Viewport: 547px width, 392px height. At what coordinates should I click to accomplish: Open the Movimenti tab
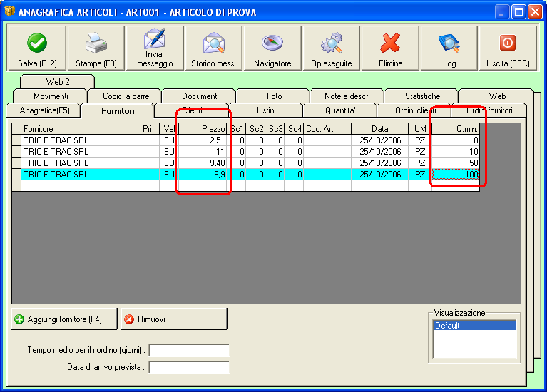point(51,96)
